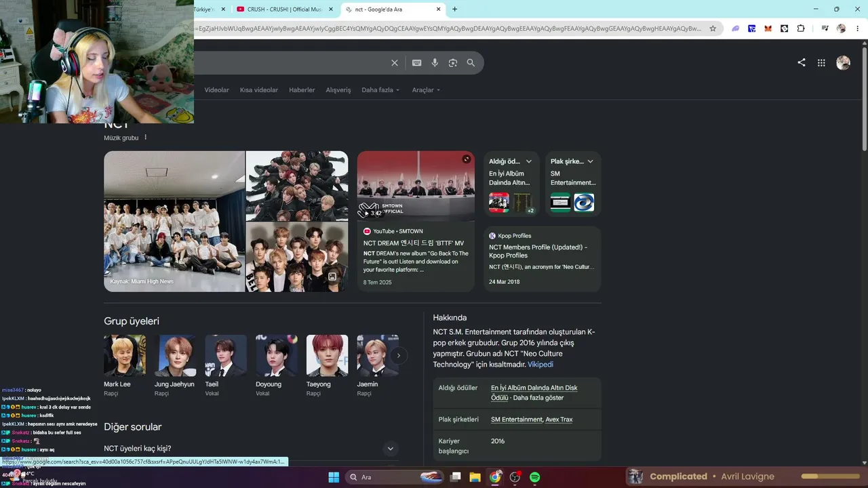The height and width of the screenshot is (488, 868).
Task: Open the purple feather extension
Action: [x=736, y=28]
